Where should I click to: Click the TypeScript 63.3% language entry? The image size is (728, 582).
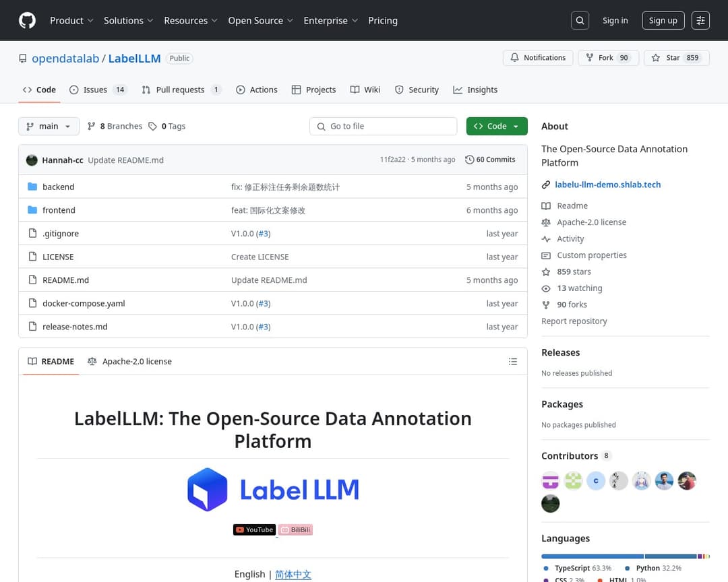(x=577, y=568)
